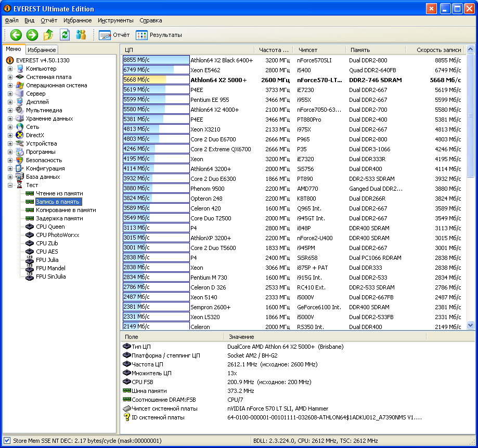Screen dimensions: 478x448
Task: Click the CPU Queen chip icon
Action: click(30, 226)
